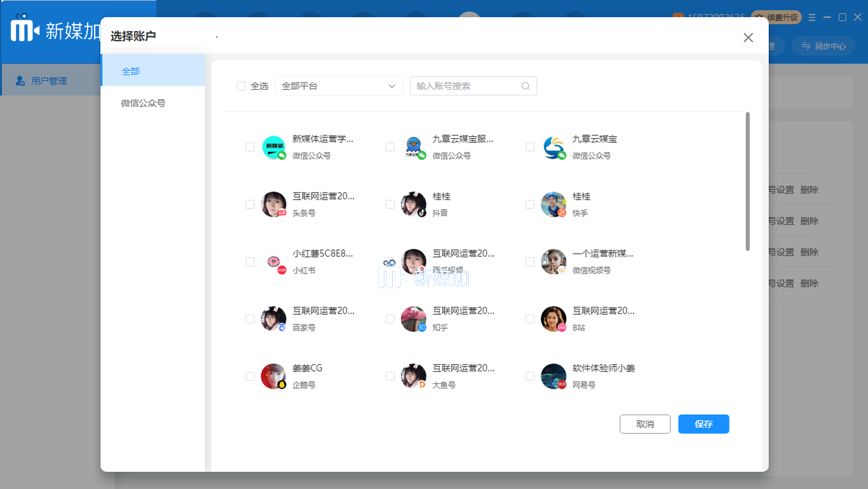This screenshot has height=489, width=868.
Task: Click the 桂桂 Kuaishou account avatar
Action: click(x=553, y=205)
